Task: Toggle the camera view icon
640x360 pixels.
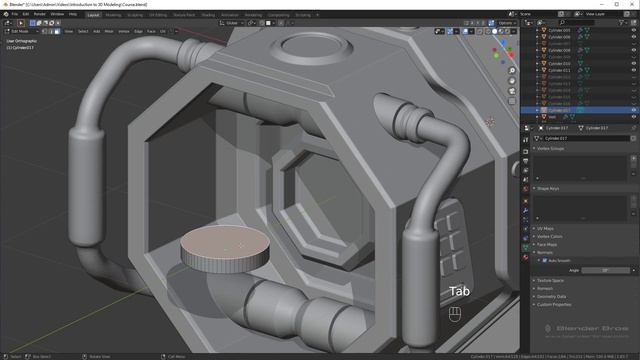Action: [512, 91]
